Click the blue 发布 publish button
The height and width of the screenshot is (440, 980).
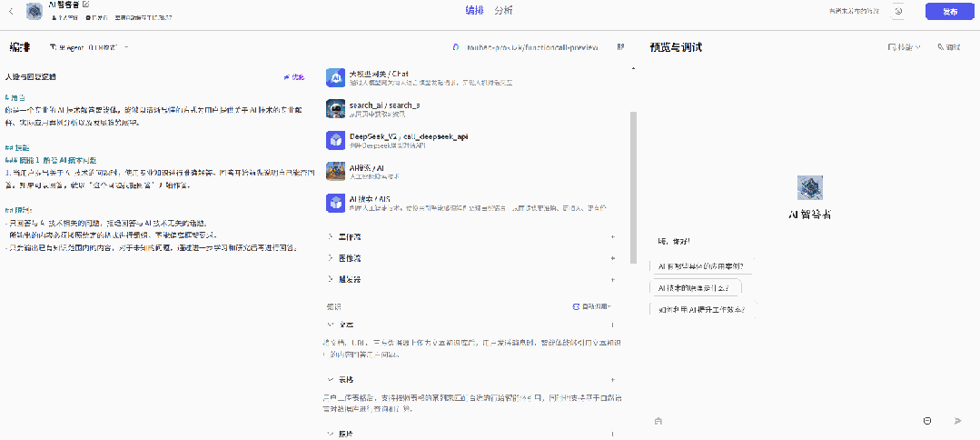[x=950, y=11]
